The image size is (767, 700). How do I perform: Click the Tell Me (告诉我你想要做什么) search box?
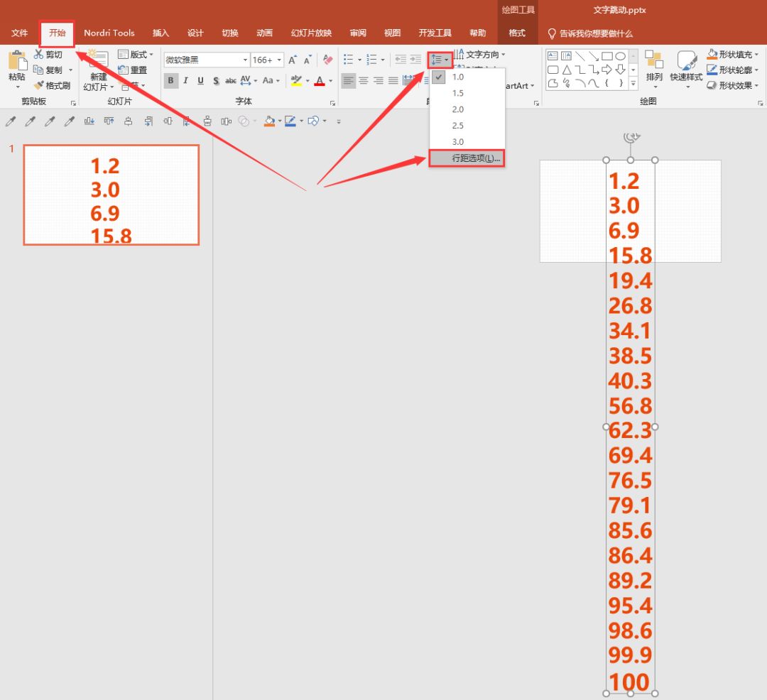591,33
